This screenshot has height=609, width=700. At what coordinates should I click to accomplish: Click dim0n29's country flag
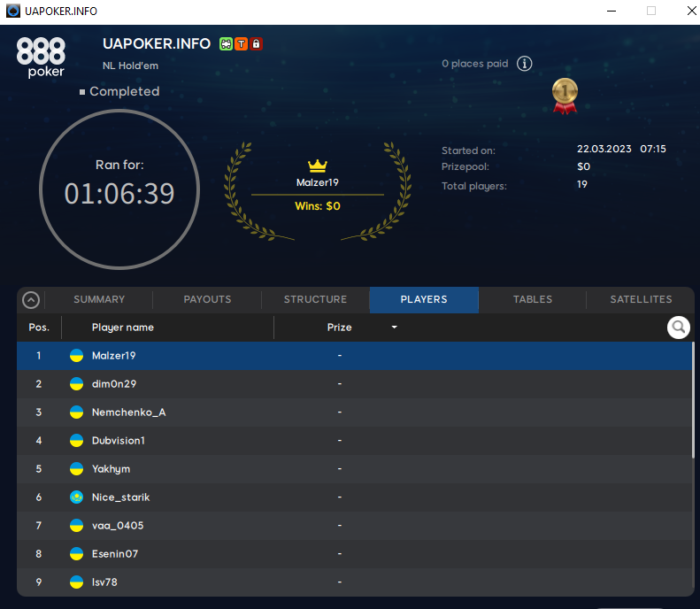click(76, 384)
